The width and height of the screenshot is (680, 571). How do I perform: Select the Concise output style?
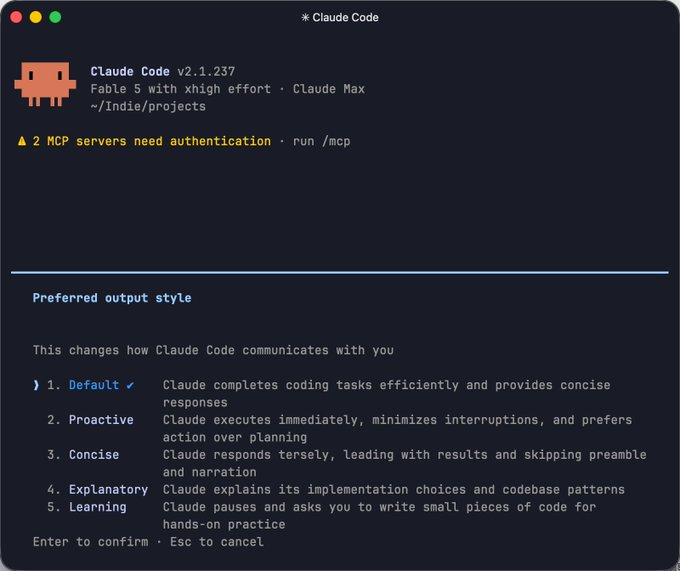click(94, 454)
